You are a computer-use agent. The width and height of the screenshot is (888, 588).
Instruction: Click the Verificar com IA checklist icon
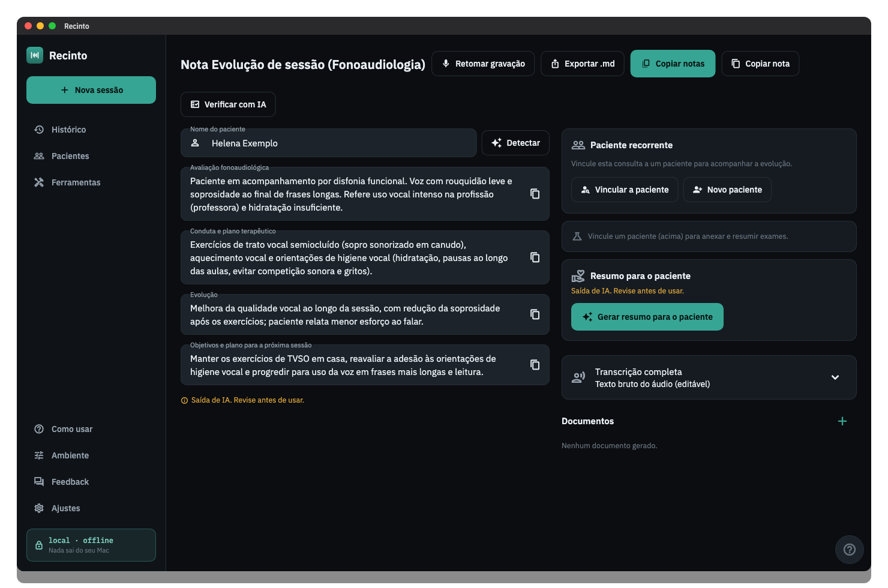pos(195,104)
